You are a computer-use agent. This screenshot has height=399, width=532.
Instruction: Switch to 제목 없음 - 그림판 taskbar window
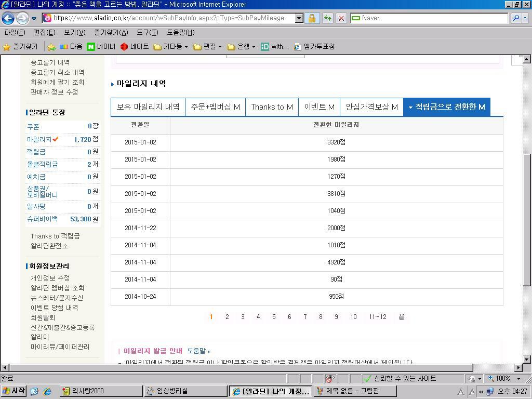pos(355,391)
